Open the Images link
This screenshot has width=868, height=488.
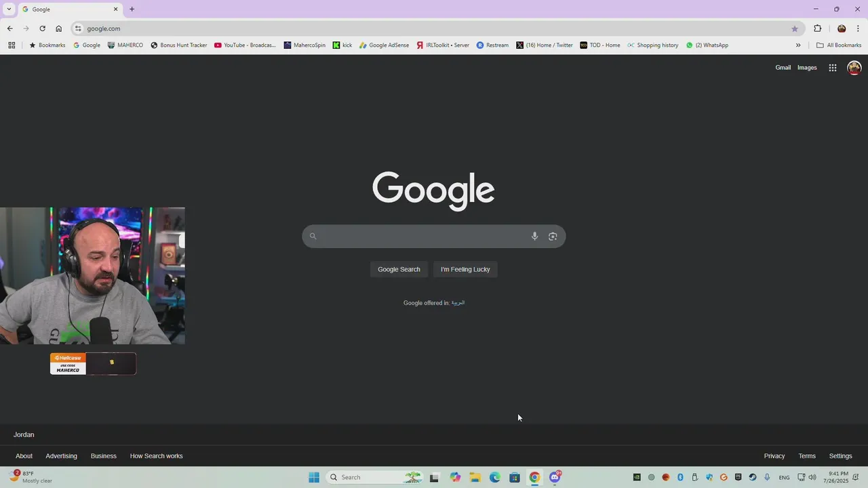pyautogui.click(x=807, y=68)
